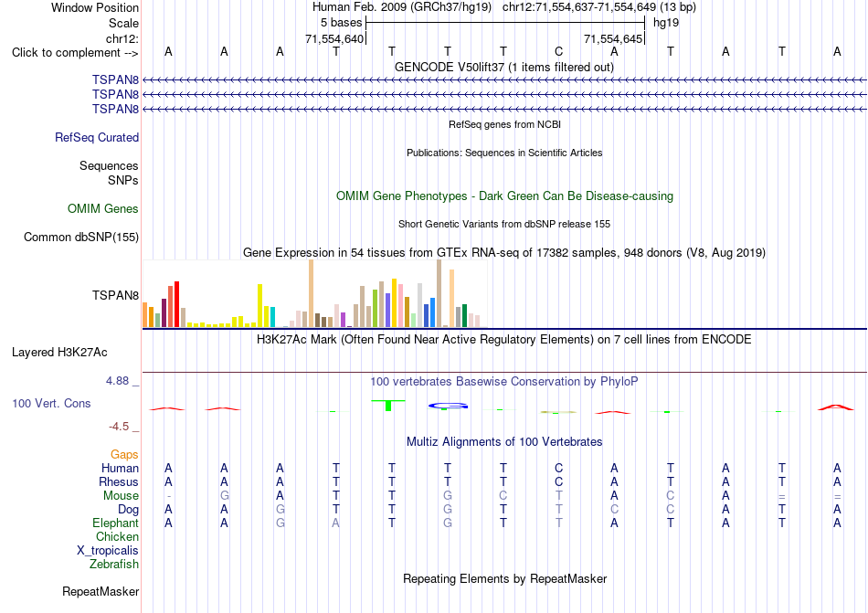This screenshot has width=868, height=613.
Task: Click the TSPAN8 label beside GTEx expression chart
Action: tap(116, 295)
